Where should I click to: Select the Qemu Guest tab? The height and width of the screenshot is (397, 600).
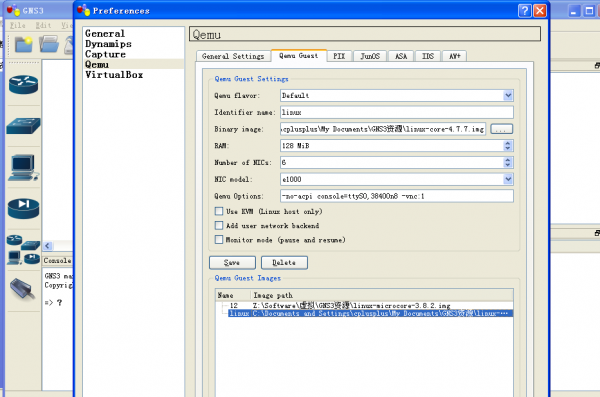tap(298, 56)
